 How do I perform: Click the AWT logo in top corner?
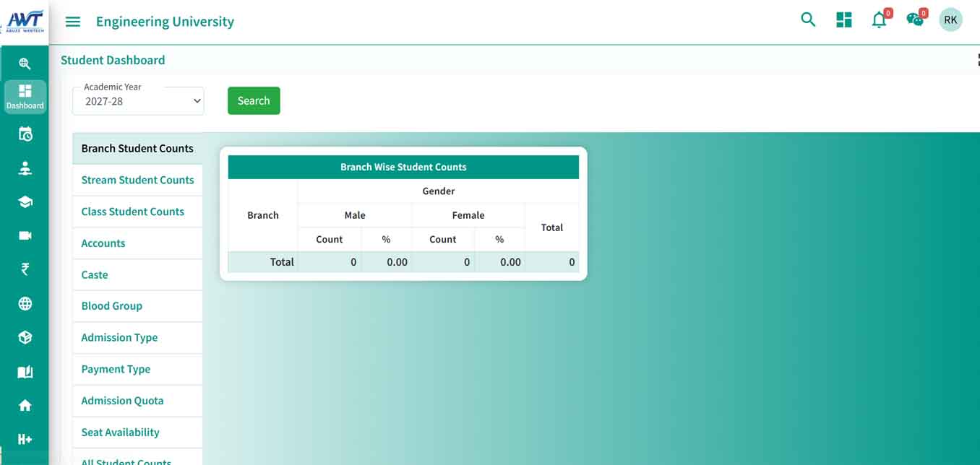tap(25, 22)
